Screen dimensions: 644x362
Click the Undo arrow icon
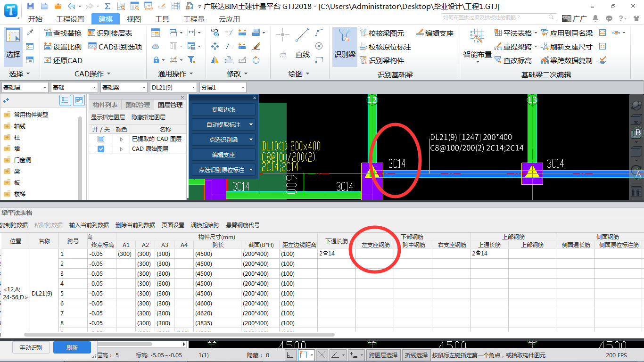click(x=72, y=6)
